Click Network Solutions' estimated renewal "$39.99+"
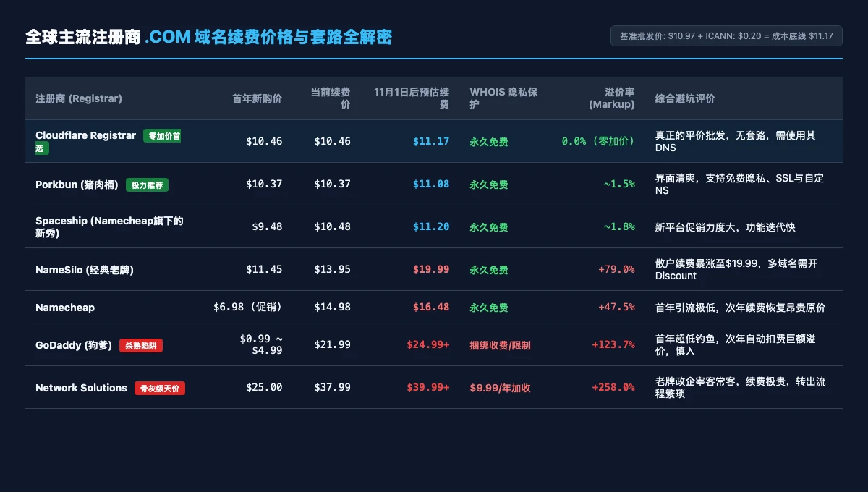The width and height of the screenshot is (868, 492). (428, 387)
